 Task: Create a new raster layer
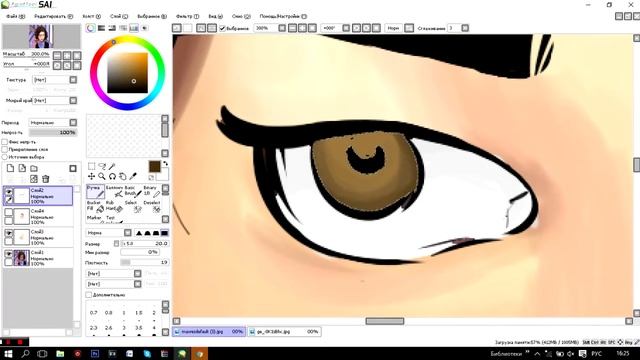coord(10,168)
